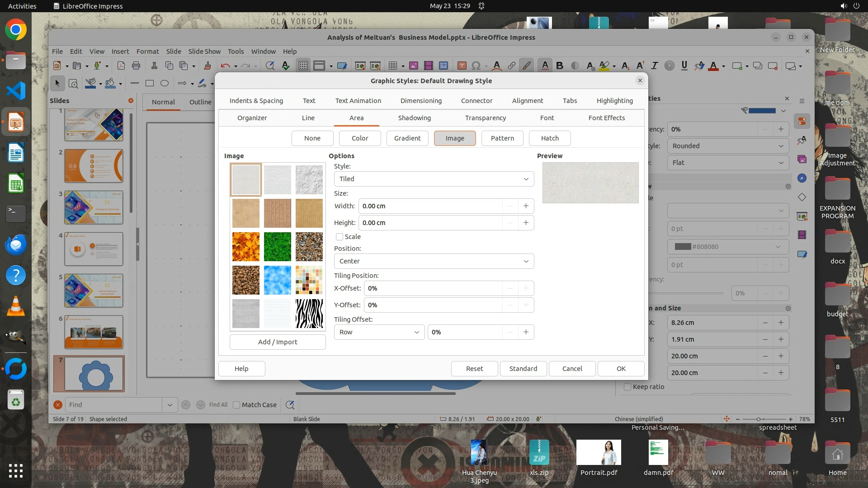868x488 pixels.
Task: Click the Print icon in toolbar
Action: click(136, 66)
